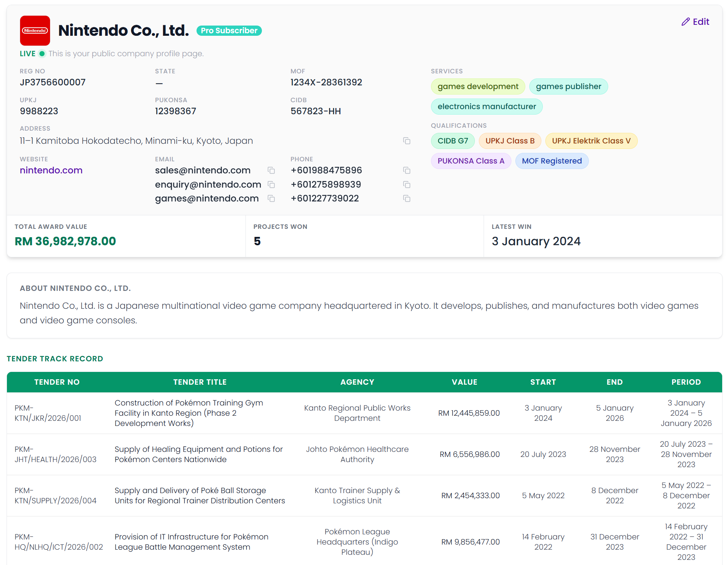Copy the enquiry@nintendo.com email

click(271, 185)
